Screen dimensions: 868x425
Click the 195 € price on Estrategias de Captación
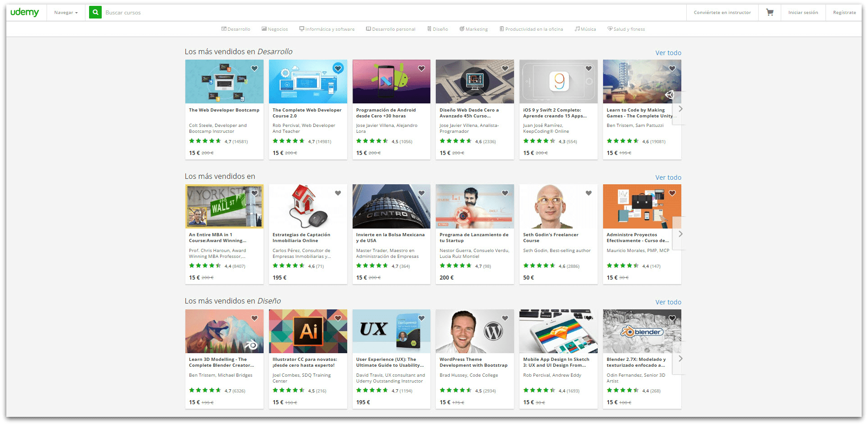click(x=279, y=278)
